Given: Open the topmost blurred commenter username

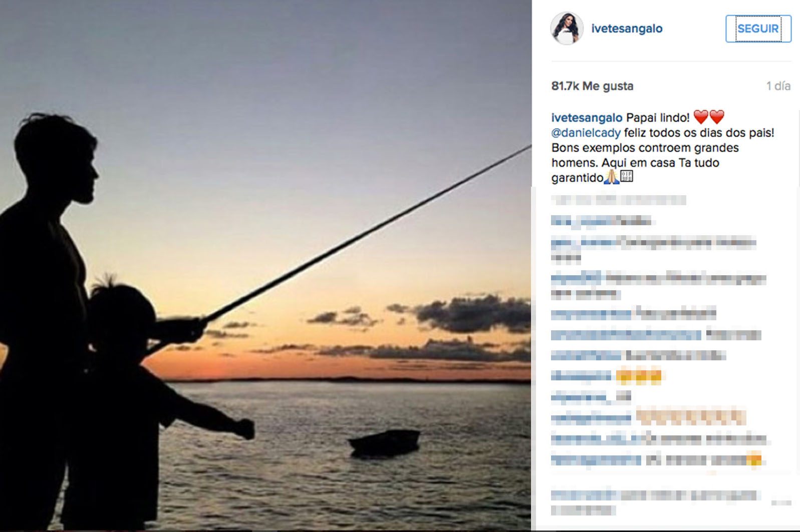Looking at the screenshot, I should pos(582,221).
